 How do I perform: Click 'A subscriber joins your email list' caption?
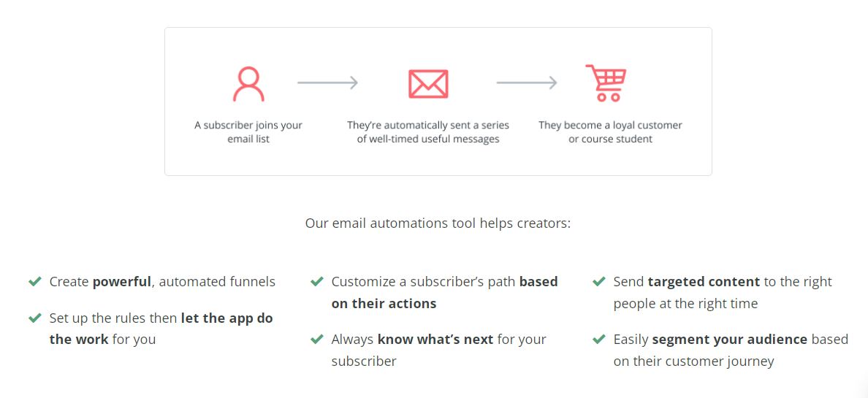click(248, 131)
